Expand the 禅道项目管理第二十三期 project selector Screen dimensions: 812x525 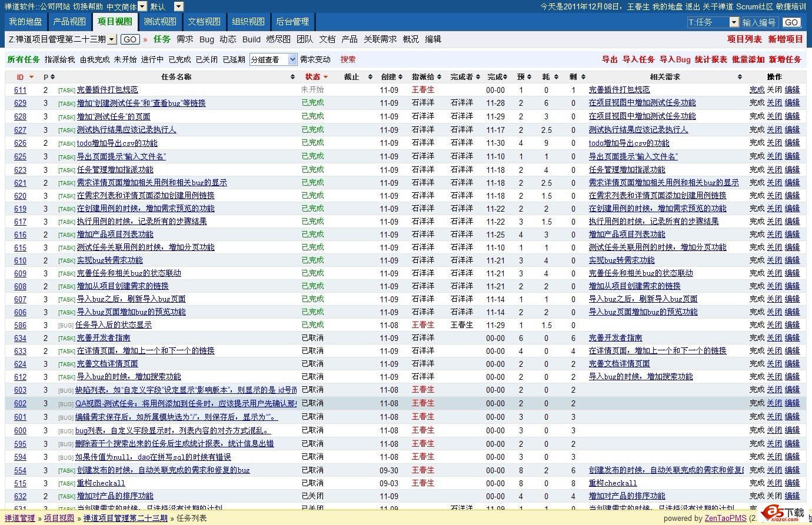112,39
